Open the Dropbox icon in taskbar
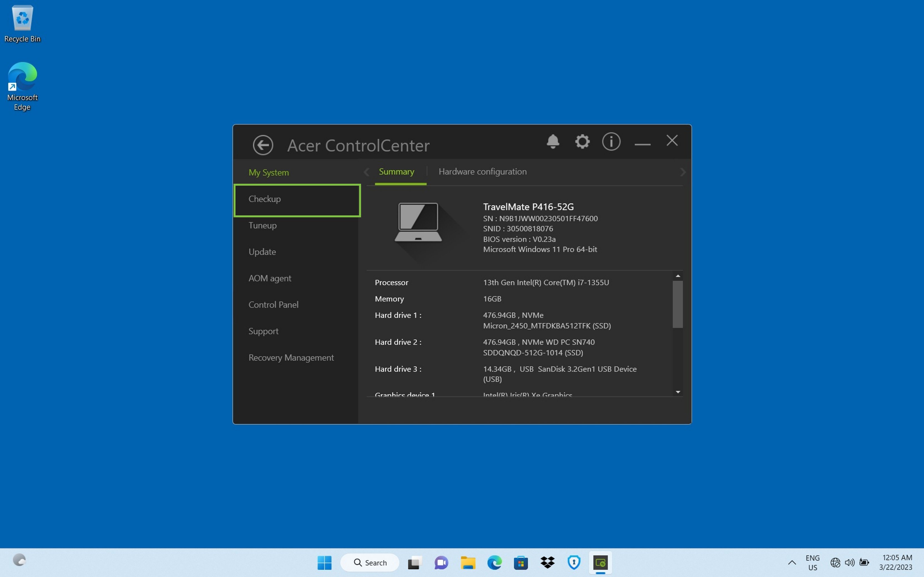This screenshot has height=577, width=924. click(547, 563)
